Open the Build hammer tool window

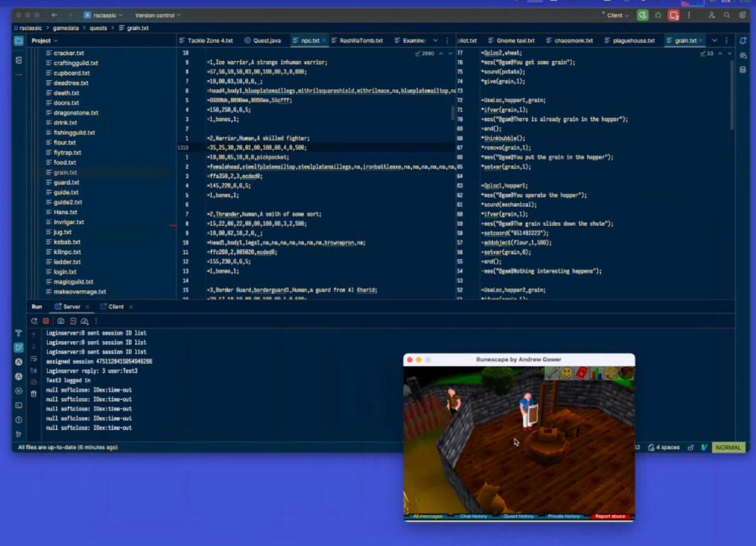[19, 333]
